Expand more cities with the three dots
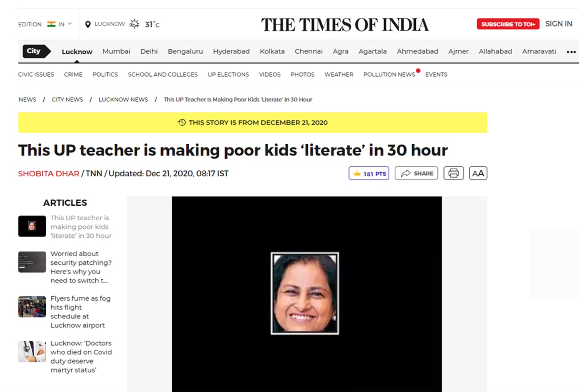Viewport: 579px width, 392px height. (571, 52)
